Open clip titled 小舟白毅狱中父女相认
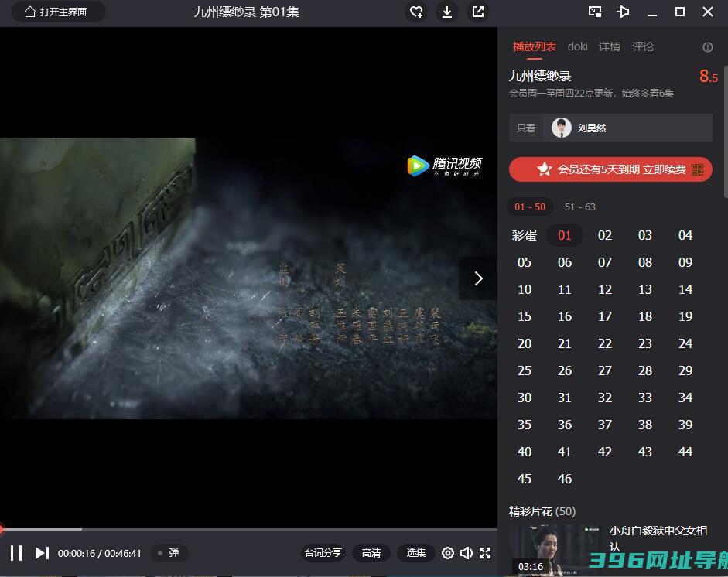 (x=658, y=538)
